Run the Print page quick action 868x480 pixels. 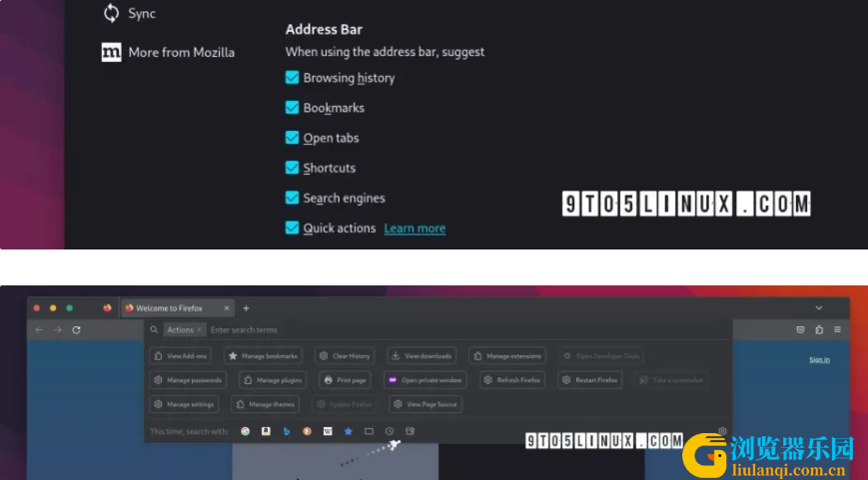tap(346, 380)
